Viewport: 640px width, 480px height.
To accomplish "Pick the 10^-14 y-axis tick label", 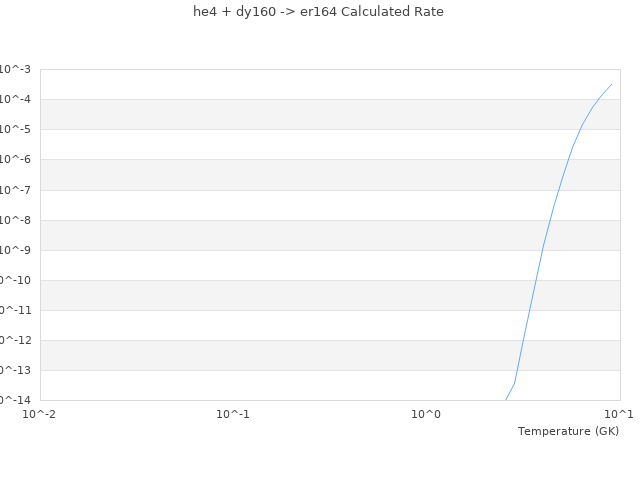I will coord(15,399).
